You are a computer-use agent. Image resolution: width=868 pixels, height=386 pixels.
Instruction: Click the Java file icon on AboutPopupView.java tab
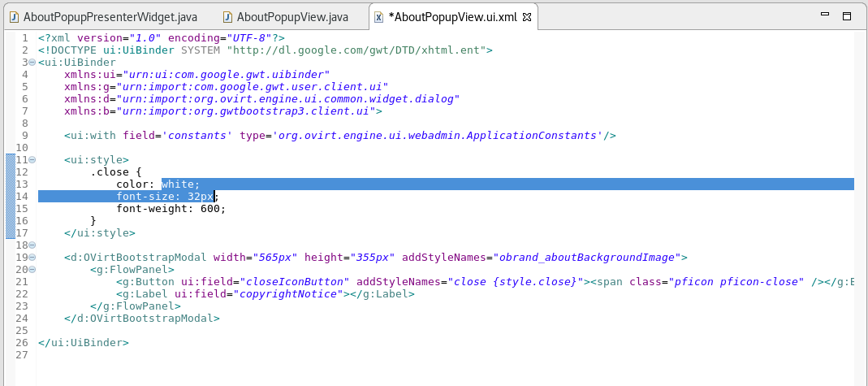click(x=227, y=16)
